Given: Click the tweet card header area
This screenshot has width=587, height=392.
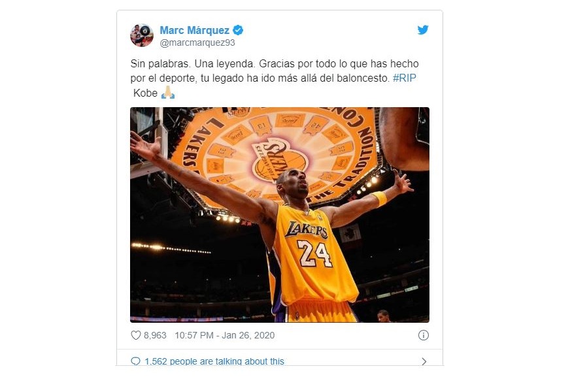Looking at the screenshot, I should 280,35.
